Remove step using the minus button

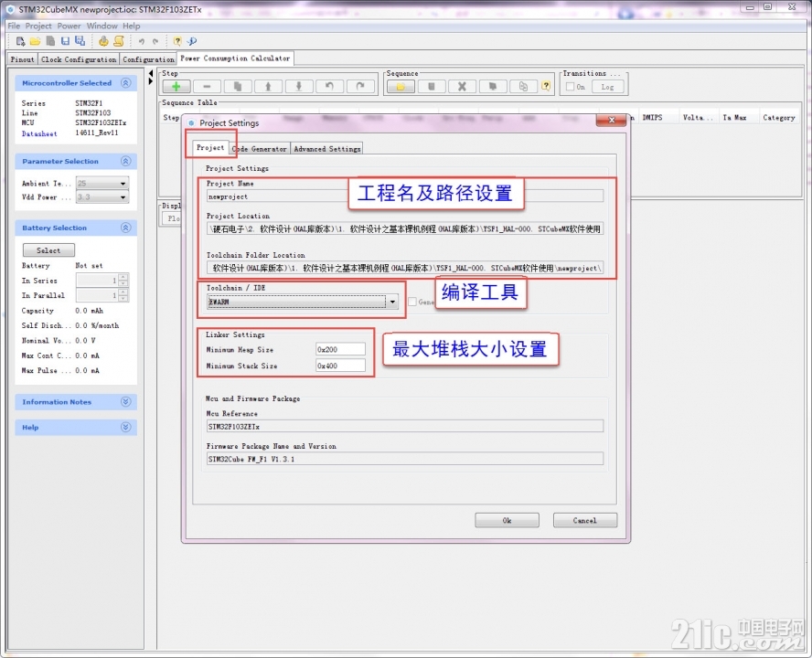point(207,87)
